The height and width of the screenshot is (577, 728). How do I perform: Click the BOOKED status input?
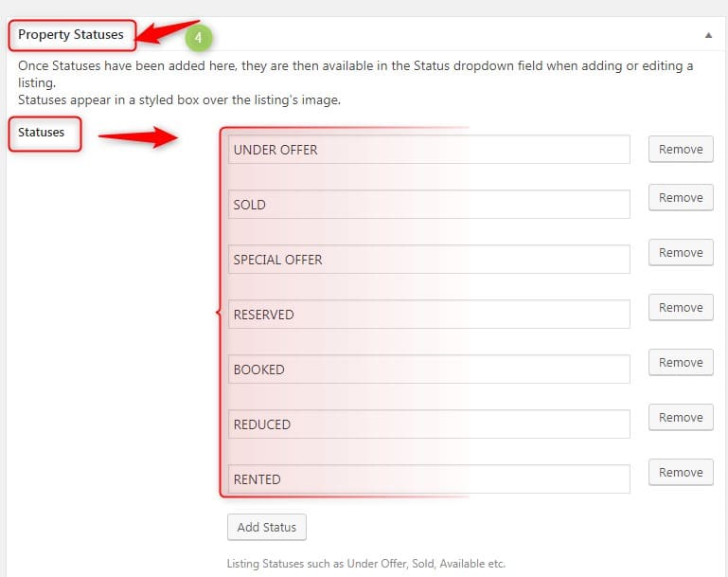click(429, 370)
